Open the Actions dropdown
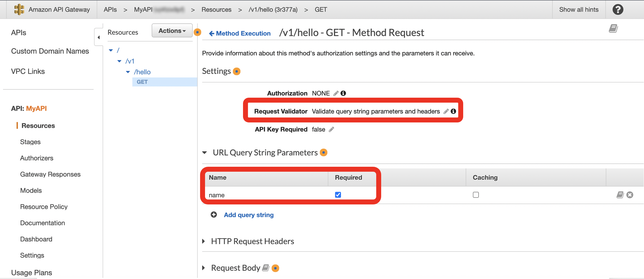The image size is (644, 279). [x=172, y=31]
